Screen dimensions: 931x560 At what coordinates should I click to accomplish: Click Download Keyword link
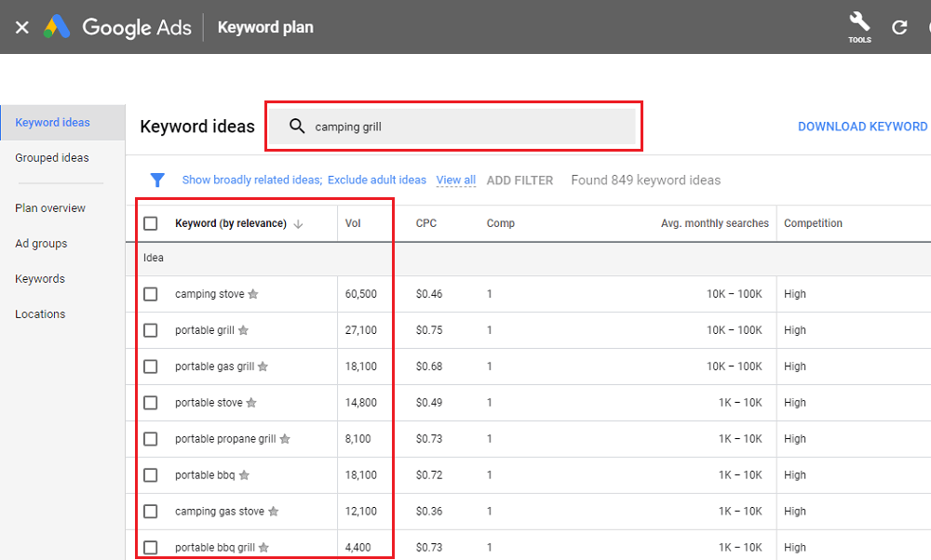click(863, 127)
